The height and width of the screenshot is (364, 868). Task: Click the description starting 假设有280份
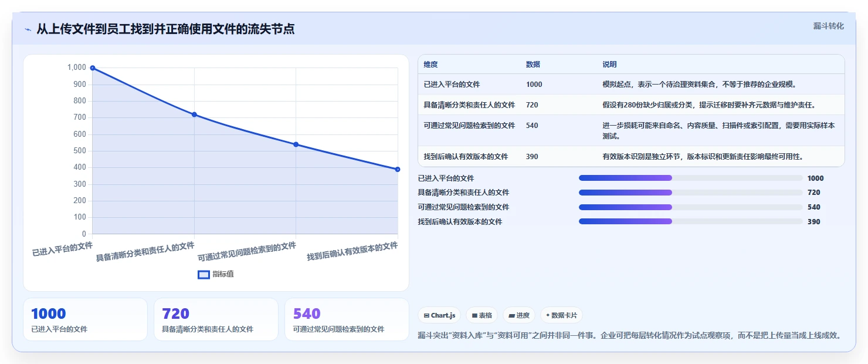point(709,105)
